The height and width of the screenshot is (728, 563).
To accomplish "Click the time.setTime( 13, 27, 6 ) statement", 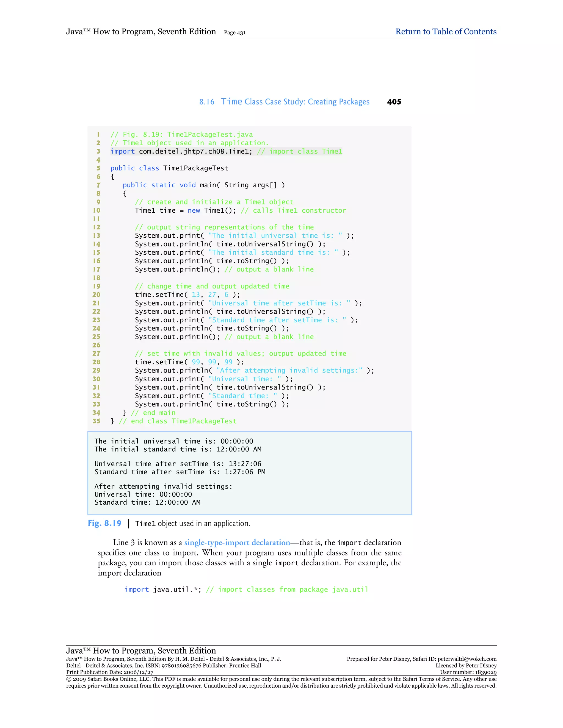I will pos(187,295).
